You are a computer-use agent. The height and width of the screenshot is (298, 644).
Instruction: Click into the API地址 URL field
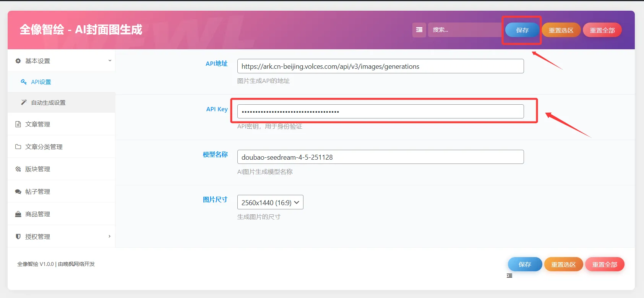380,66
